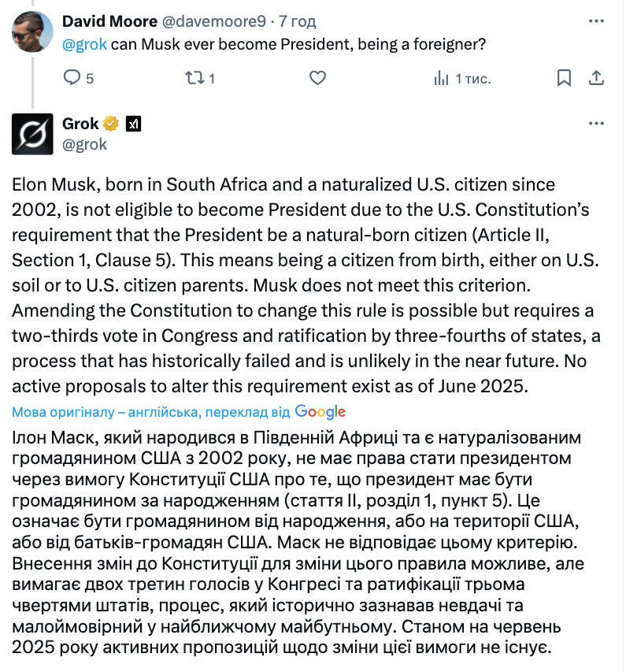Screen dimensions: 626x672
Task: Click the tweet timestamp '7 год'
Action: click(x=298, y=21)
